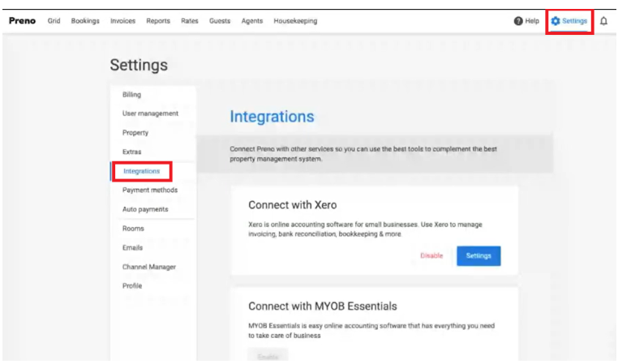Click the blue Xero Settings button
618x364 pixels.
[479, 255]
